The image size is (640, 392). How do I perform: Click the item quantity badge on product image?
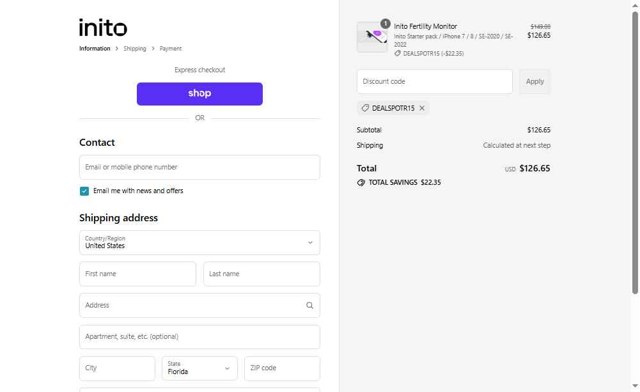coord(385,24)
